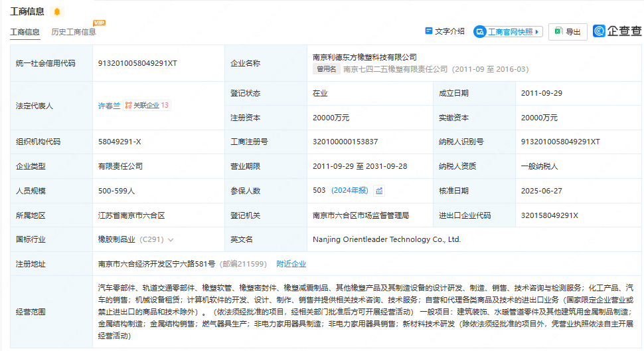644x351 pixels.
Task: Click the 附近企业 link
Action: coord(291,264)
